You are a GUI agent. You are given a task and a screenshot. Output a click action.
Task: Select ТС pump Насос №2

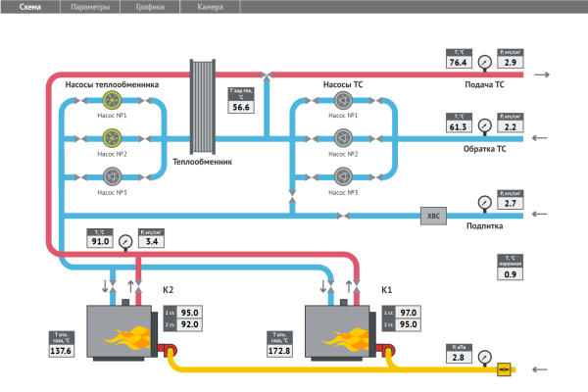(x=343, y=139)
